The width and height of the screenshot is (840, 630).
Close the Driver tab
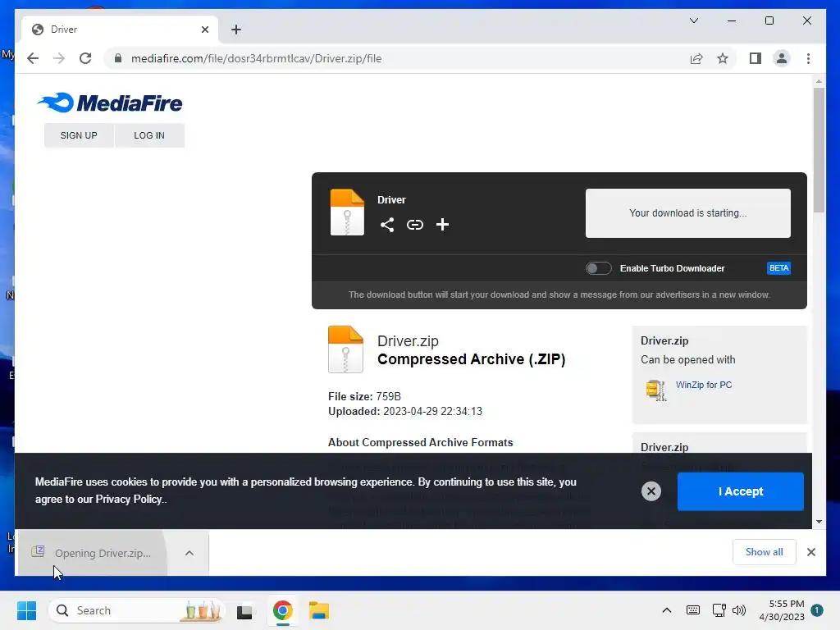coord(204,30)
